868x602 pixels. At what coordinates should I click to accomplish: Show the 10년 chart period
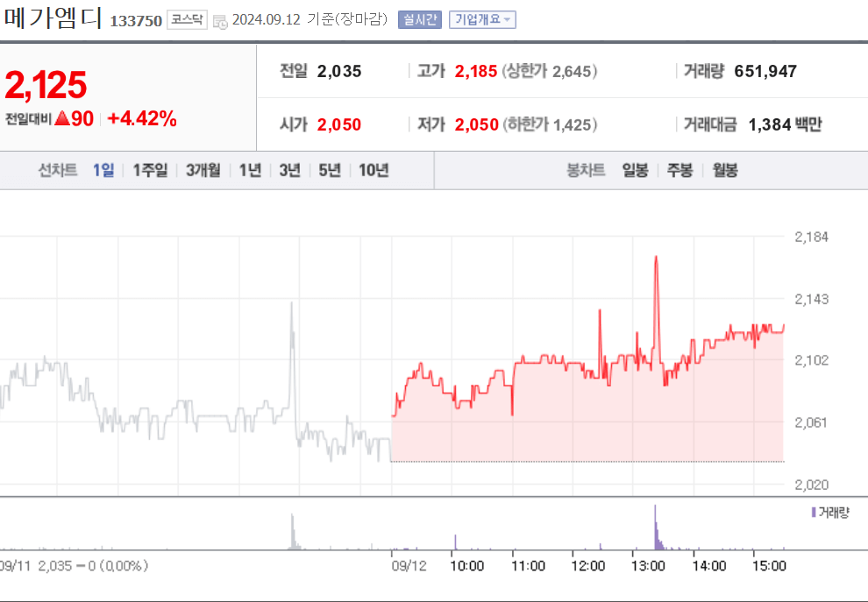click(x=374, y=170)
